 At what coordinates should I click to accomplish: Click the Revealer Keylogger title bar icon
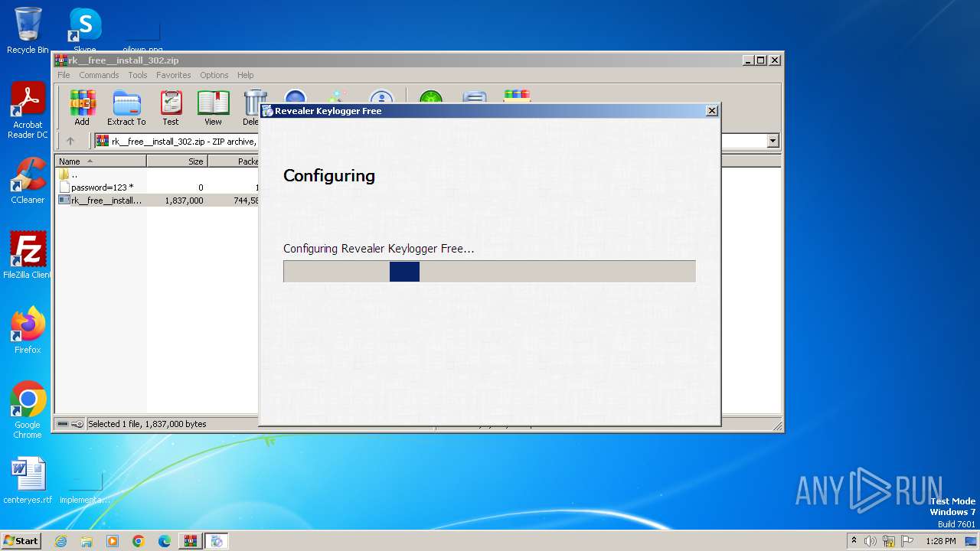click(267, 111)
